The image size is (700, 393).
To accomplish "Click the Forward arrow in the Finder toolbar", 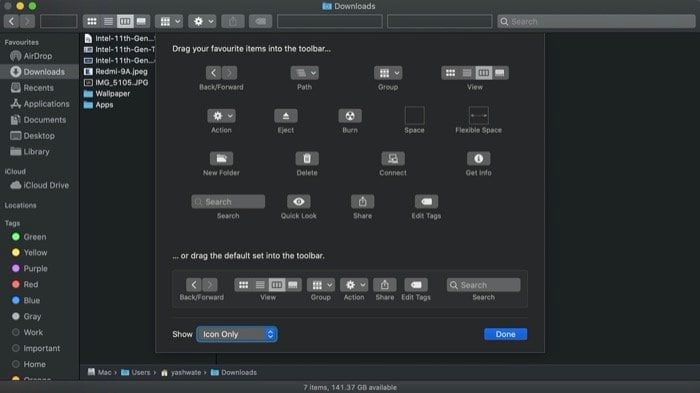I will coord(27,21).
